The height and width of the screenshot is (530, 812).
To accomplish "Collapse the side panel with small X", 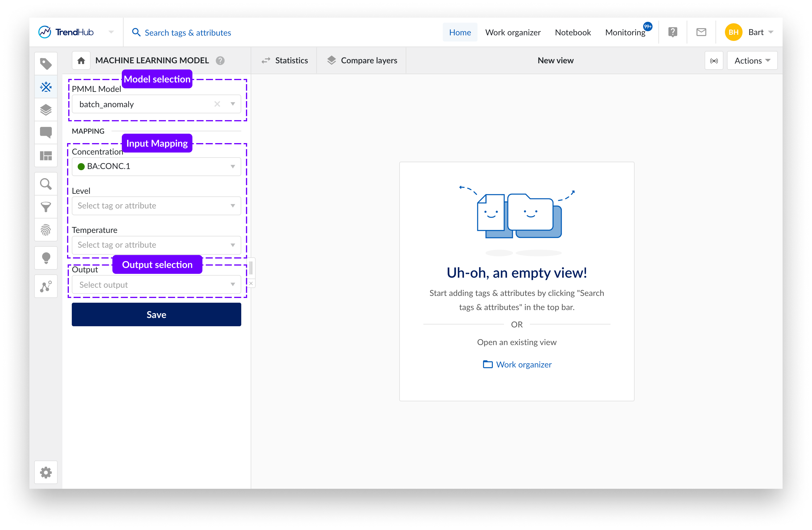I will [251, 284].
